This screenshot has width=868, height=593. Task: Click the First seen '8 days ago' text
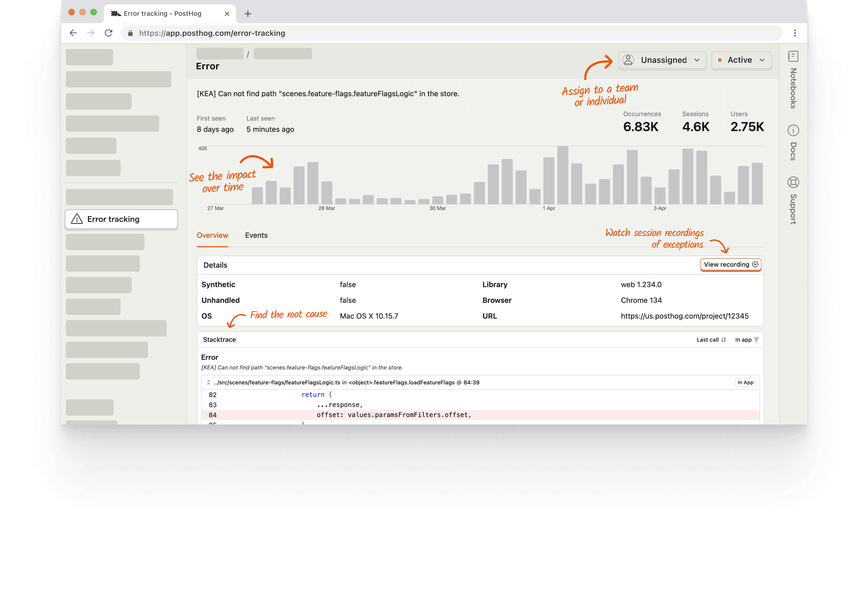[215, 129]
